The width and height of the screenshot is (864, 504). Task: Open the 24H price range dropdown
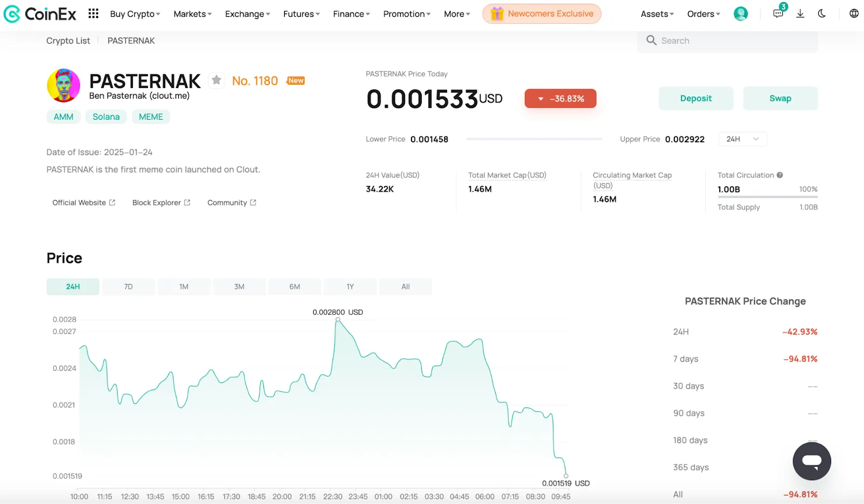point(742,139)
